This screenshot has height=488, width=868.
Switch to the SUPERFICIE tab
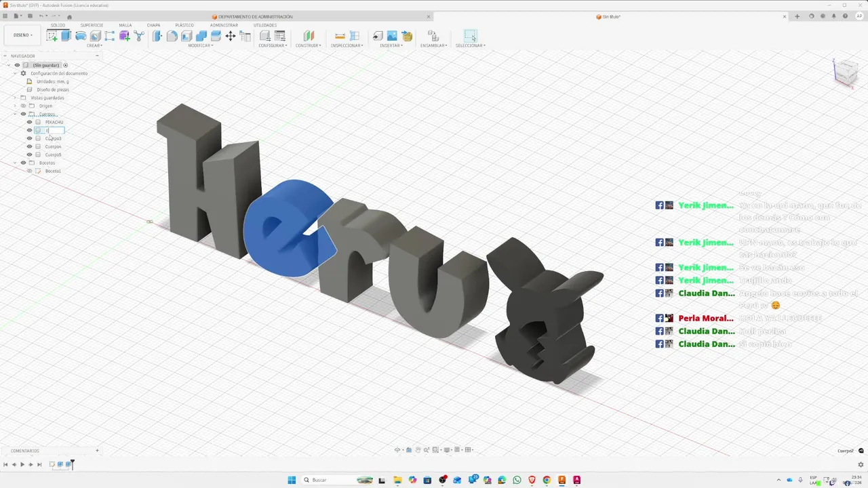(92, 25)
